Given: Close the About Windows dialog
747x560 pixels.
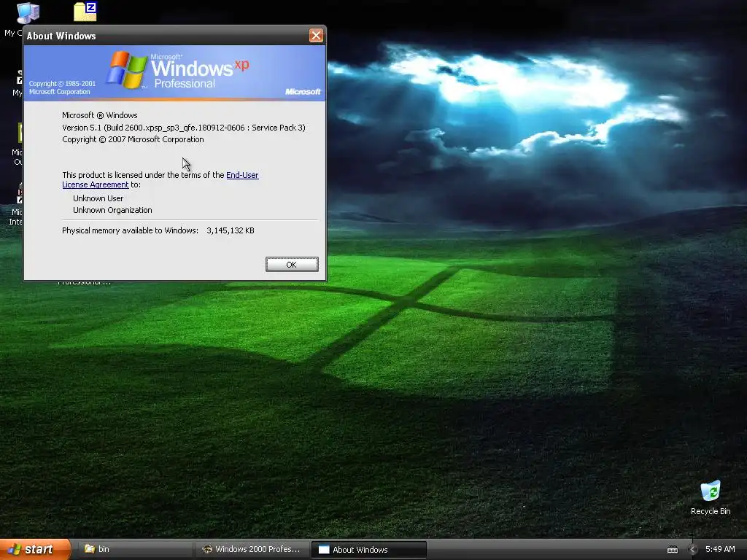Looking at the screenshot, I should [316, 36].
